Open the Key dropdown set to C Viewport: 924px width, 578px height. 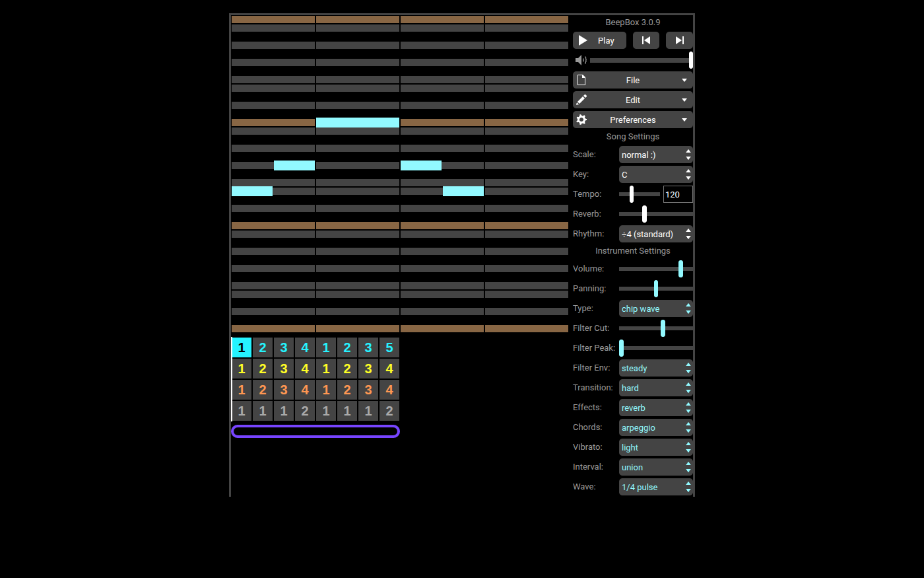coord(656,174)
